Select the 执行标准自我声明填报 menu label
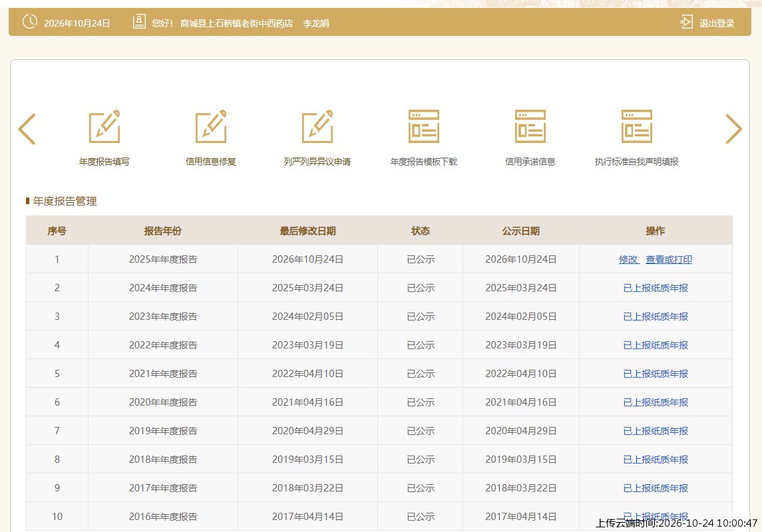Screen dimensions: 762x532 637,162
